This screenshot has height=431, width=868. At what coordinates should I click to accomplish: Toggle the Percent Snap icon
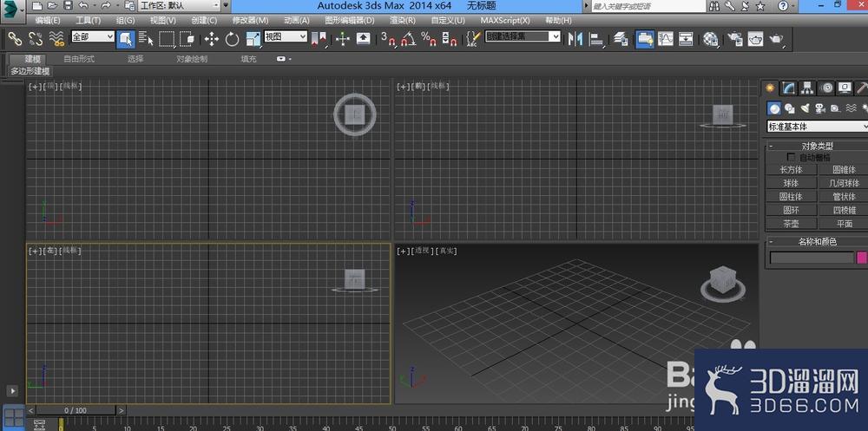[x=429, y=39]
